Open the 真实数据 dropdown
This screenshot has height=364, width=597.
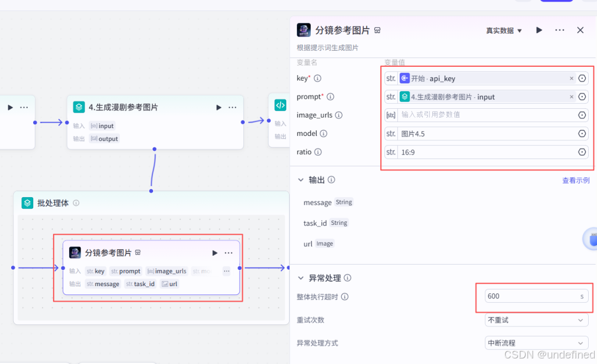pyautogui.click(x=504, y=30)
